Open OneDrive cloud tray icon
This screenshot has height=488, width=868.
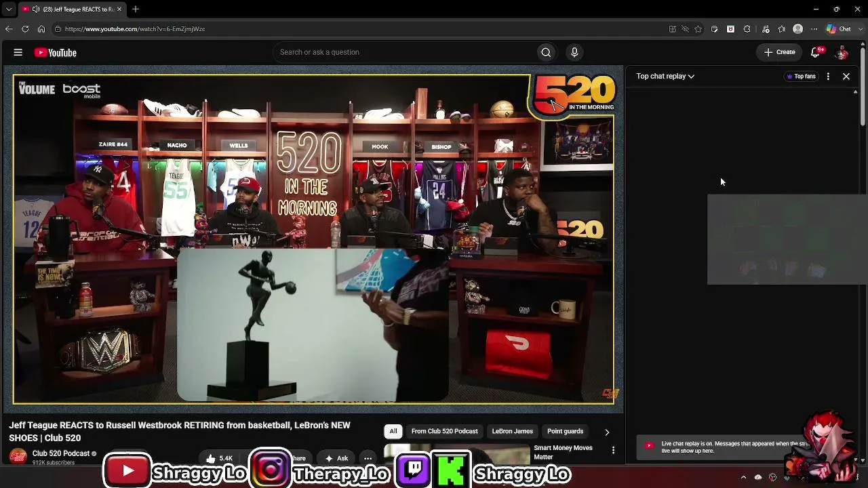pyautogui.click(x=758, y=477)
